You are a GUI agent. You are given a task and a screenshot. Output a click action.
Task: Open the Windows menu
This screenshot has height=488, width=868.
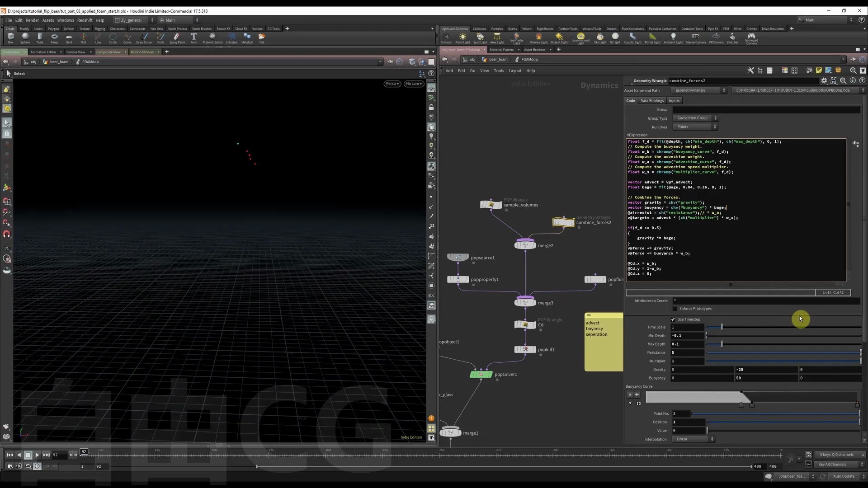click(x=66, y=20)
